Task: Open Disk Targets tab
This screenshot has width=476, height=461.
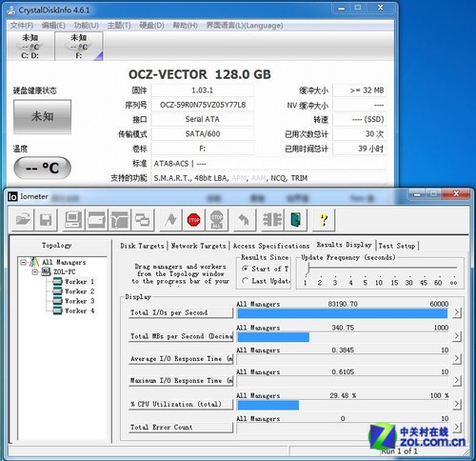Action: tap(142, 246)
